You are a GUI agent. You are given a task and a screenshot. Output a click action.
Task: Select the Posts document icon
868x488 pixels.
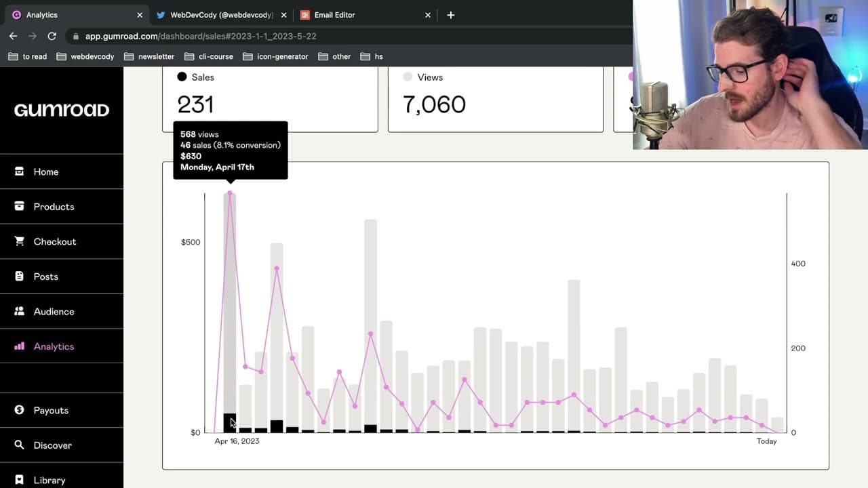(20, 276)
